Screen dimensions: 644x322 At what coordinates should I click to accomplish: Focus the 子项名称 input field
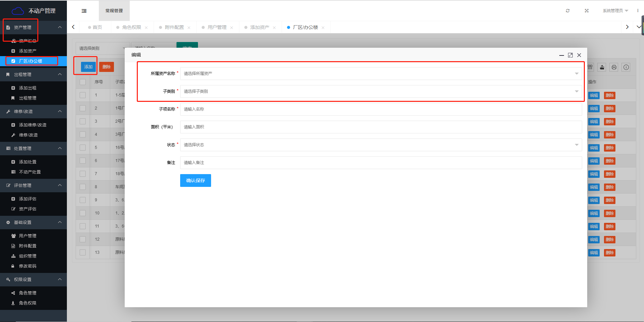(381, 109)
